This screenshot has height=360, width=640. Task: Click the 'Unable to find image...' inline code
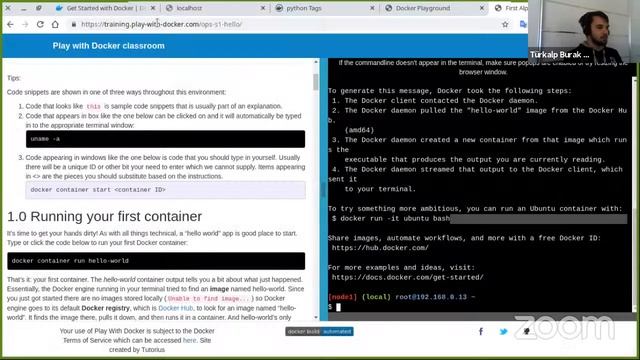[208, 299]
